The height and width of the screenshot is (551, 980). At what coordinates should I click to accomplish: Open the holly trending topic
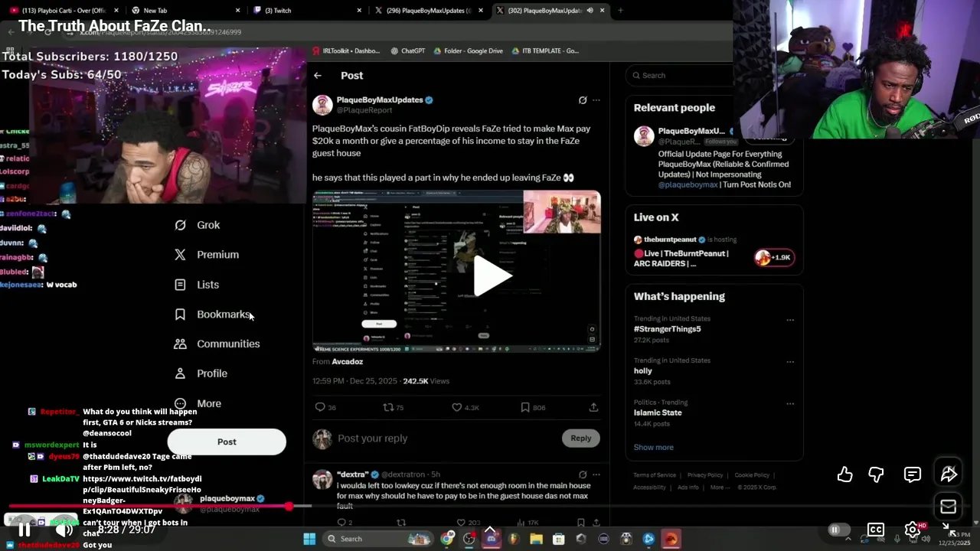pos(643,371)
